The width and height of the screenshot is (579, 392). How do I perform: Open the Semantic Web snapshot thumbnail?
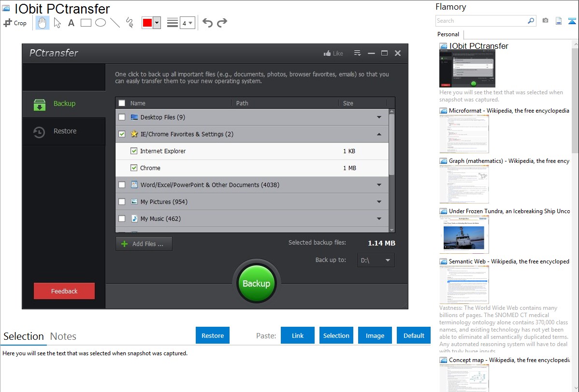(464, 285)
